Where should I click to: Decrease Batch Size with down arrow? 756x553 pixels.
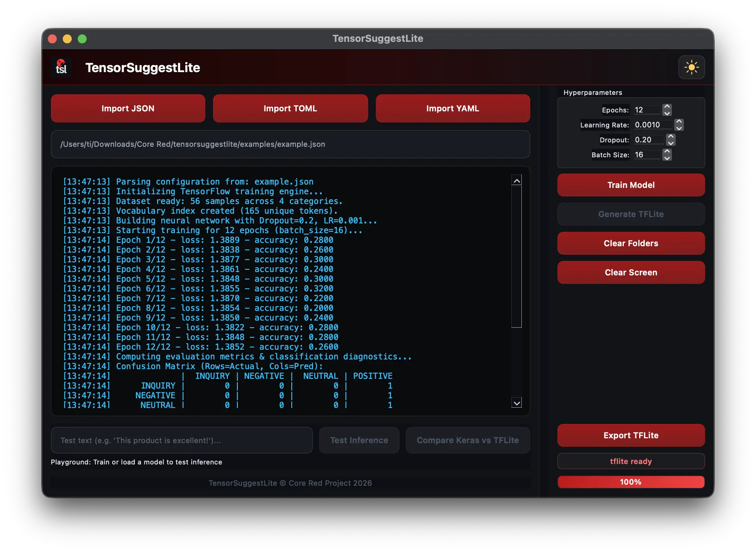[x=667, y=158]
